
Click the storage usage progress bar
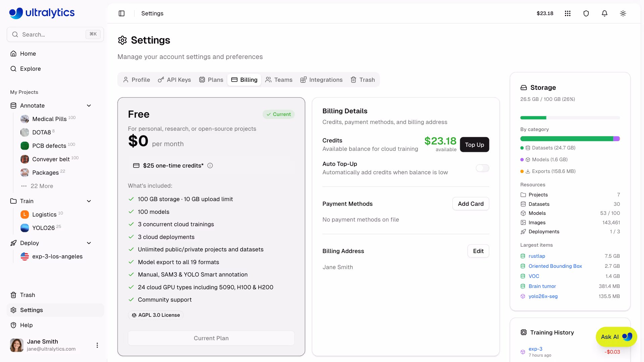click(x=570, y=118)
